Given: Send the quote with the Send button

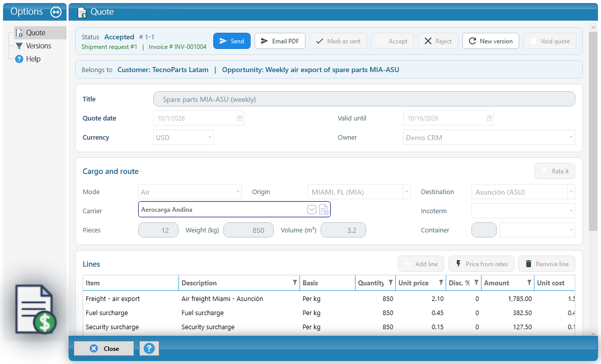Looking at the screenshot, I should [232, 41].
